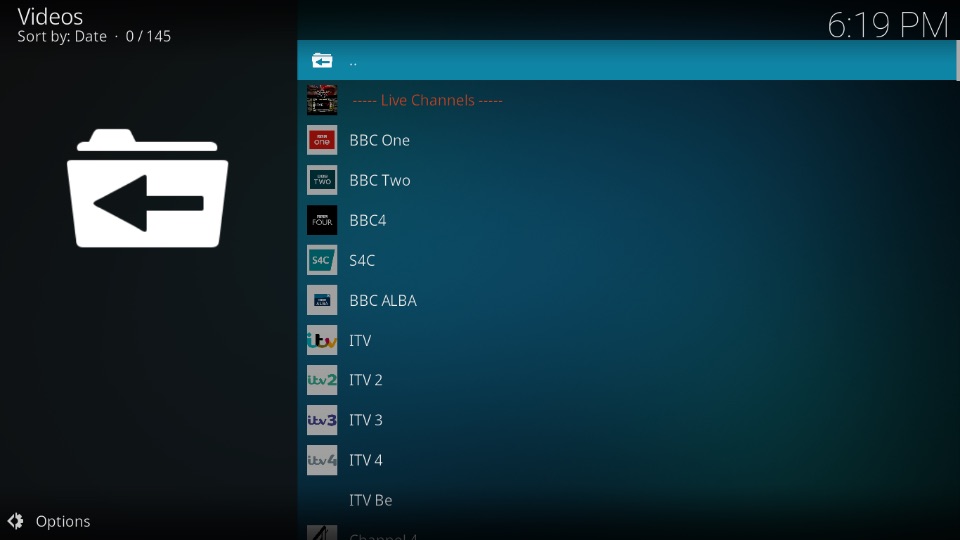This screenshot has width=960, height=540.
Task: Click the ITV colorful logo
Action: click(322, 340)
